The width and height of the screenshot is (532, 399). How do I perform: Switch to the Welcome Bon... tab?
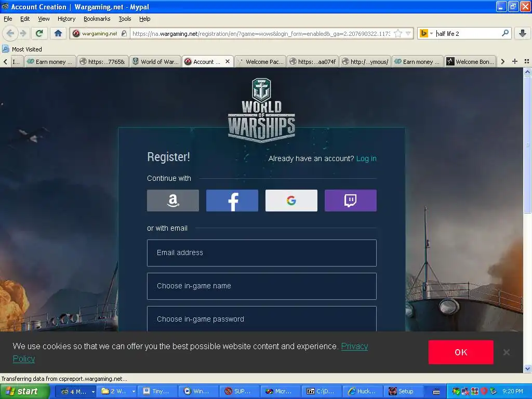(470, 61)
